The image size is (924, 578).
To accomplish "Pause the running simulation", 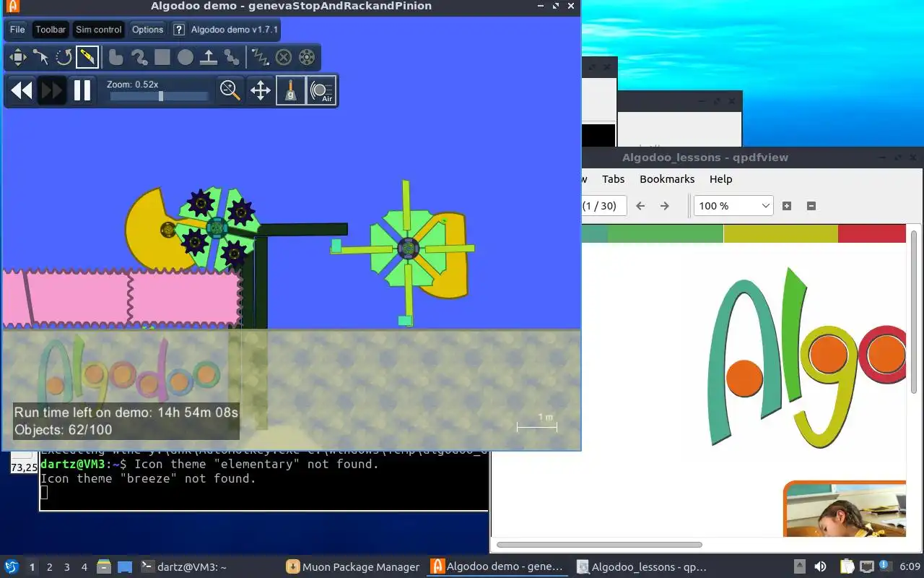I will click(x=82, y=90).
